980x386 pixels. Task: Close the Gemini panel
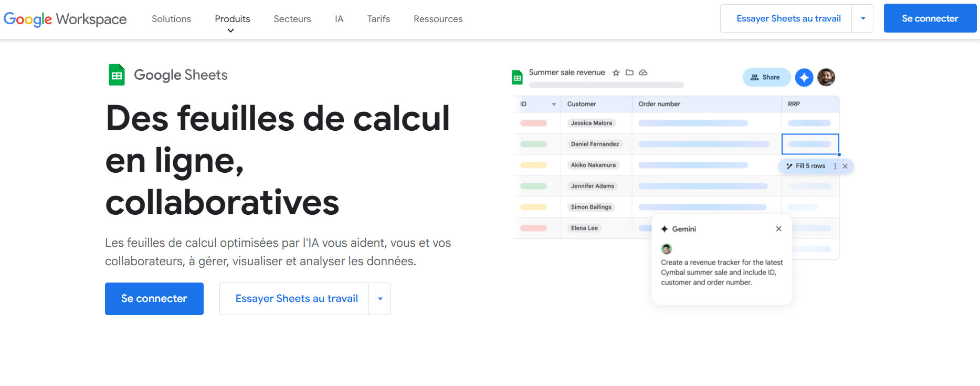coord(779,228)
